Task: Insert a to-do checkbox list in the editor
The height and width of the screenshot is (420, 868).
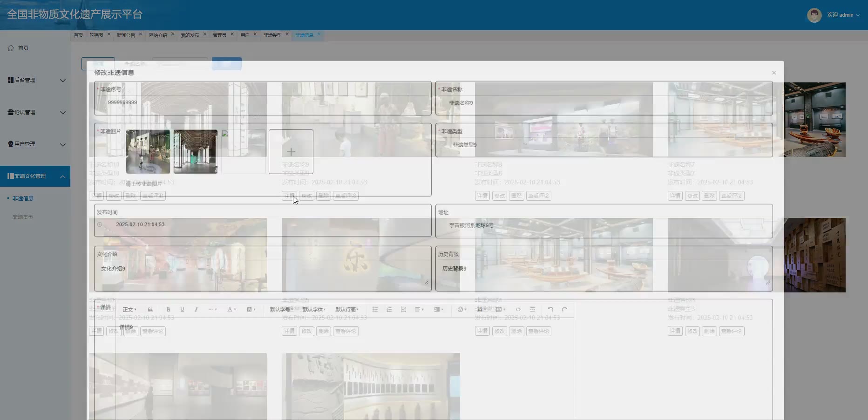Action: tap(403, 310)
